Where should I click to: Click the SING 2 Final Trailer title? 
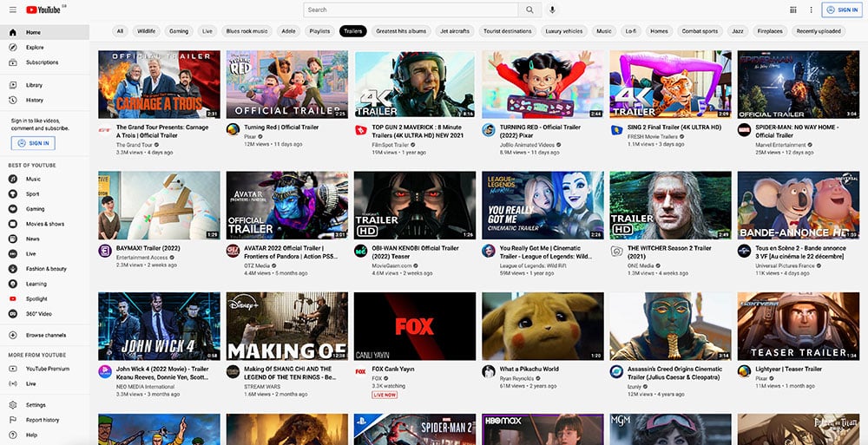tap(674, 128)
